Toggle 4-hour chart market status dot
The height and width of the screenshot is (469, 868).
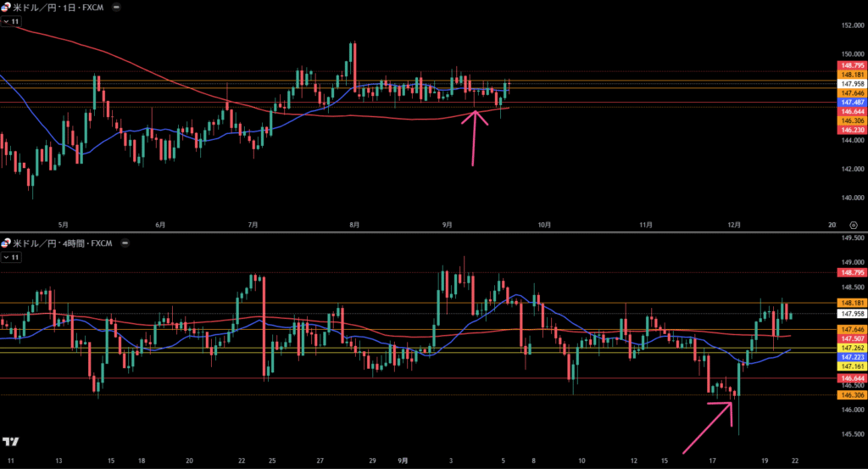[125, 243]
